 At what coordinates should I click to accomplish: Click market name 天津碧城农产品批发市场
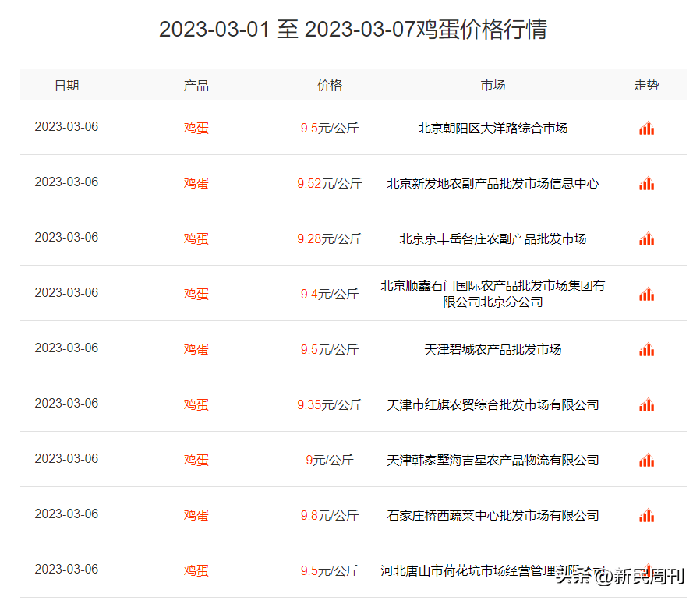(x=493, y=350)
